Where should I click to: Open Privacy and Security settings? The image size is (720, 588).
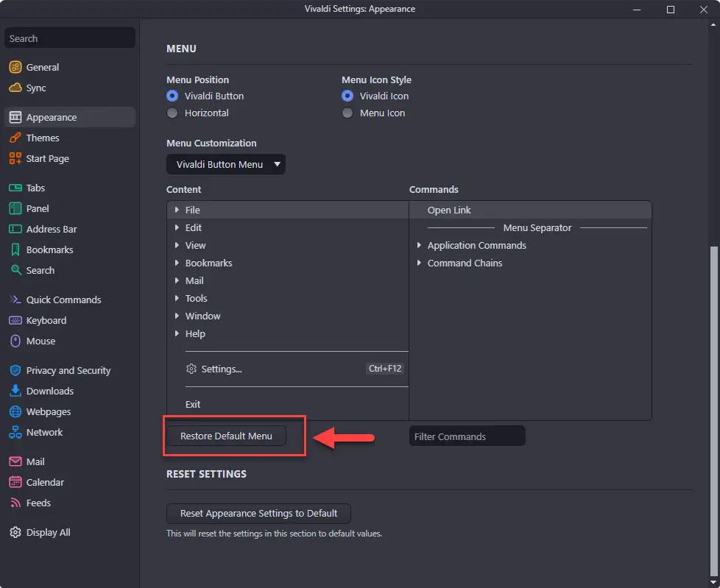tap(68, 370)
